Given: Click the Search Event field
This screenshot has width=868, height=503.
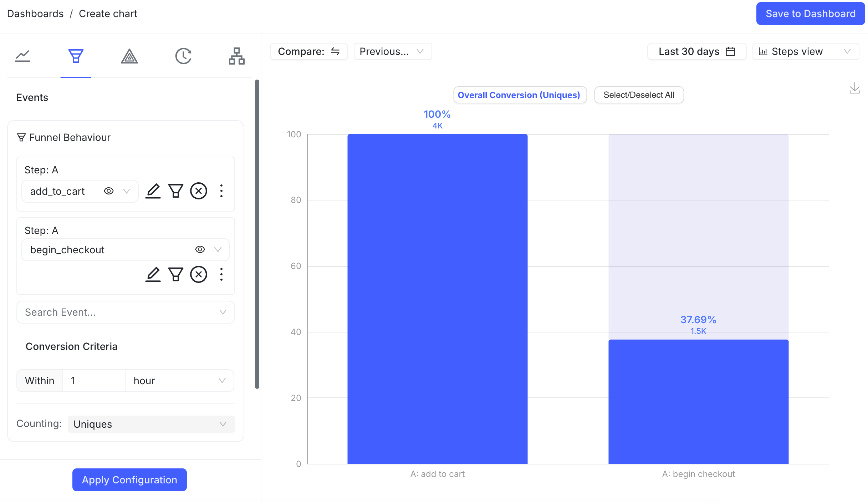Looking at the screenshot, I should 125,312.
